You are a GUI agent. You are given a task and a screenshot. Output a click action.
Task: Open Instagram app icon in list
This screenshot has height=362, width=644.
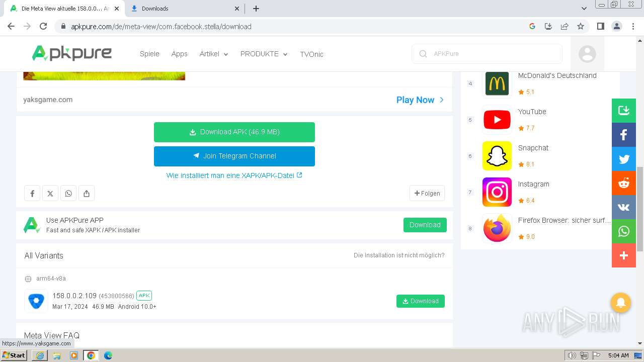(x=497, y=192)
